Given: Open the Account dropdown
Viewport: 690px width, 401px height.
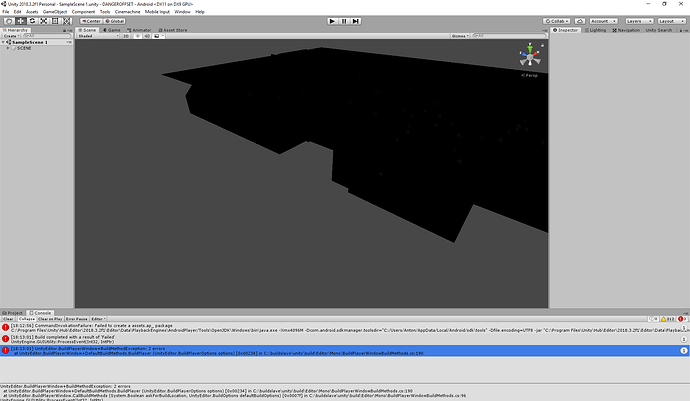Looking at the screenshot, I should [603, 21].
